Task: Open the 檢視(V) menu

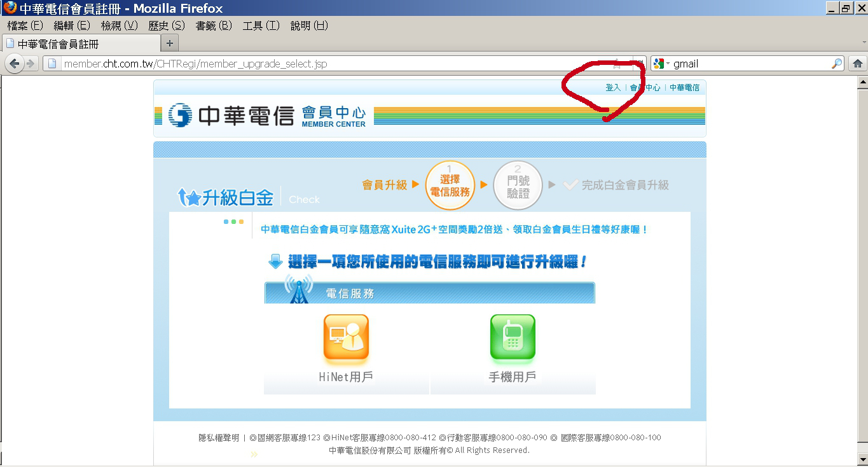Action: [120, 25]
